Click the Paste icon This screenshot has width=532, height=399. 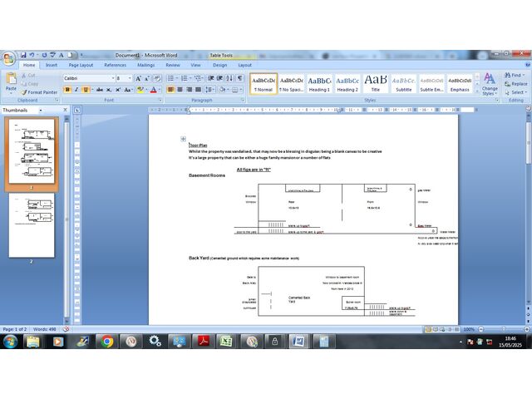pyautogui.click(x=11, y=81)
